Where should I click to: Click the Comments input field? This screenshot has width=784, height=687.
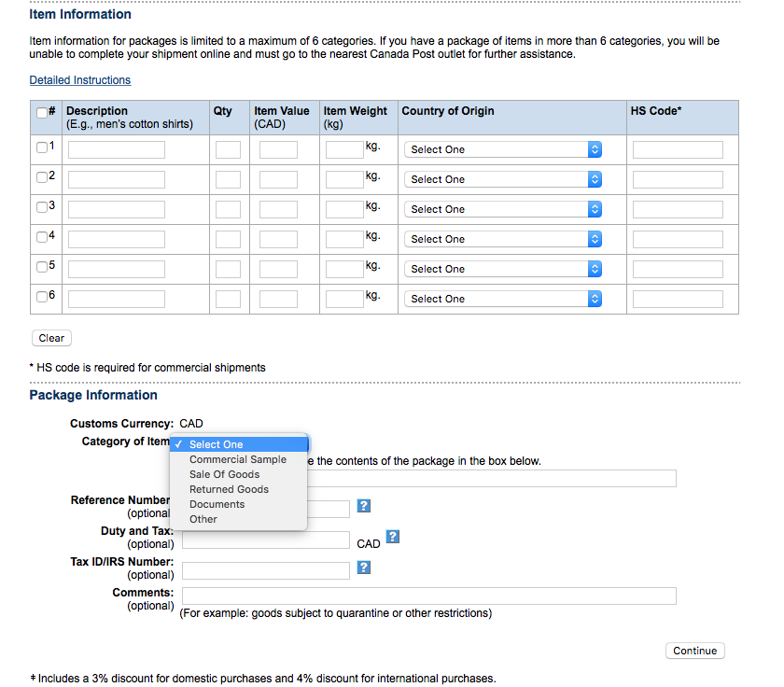[429, 596]
